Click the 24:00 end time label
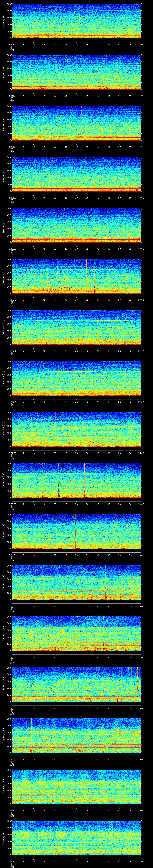Screen dimensions: 153x868 click(141, 504)
